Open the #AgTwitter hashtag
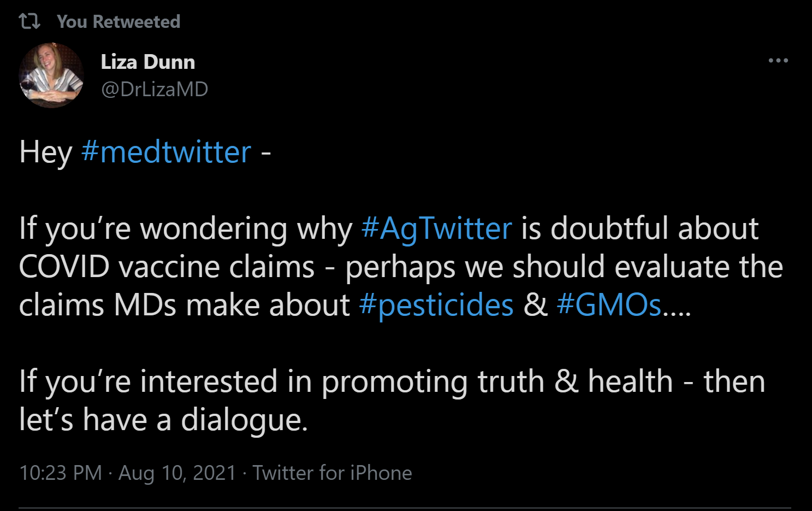This screenshot has height=511, width=812. coord(436,228)
